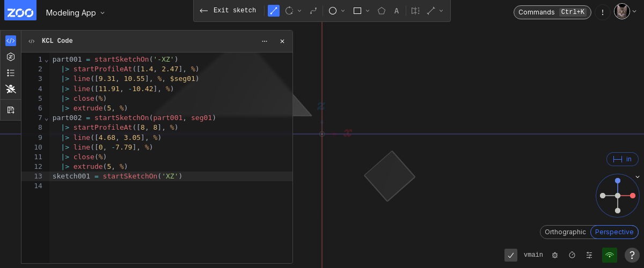Image resolution: width=644 pixels, height=268 pixels.
Task: Click the blue top axis gizmo dot
Action: [x=618, y=181]
